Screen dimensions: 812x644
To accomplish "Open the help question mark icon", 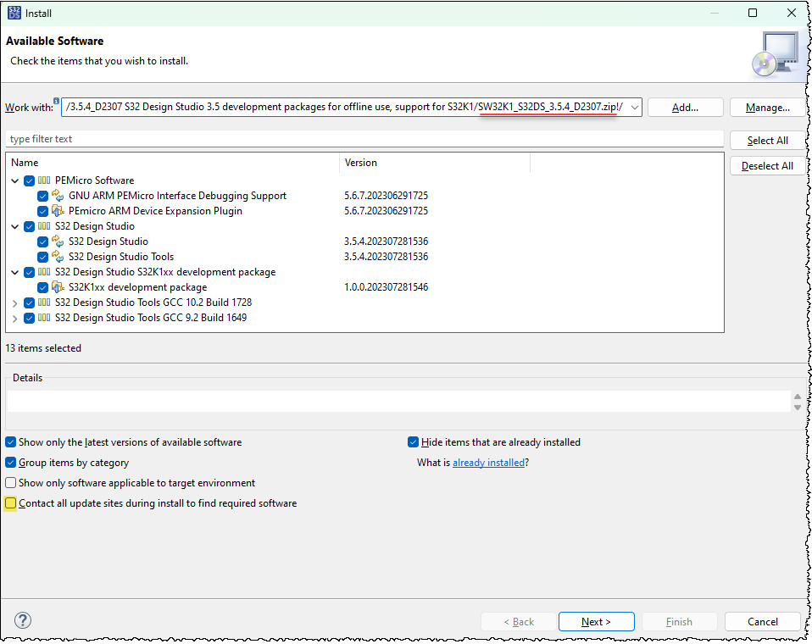I will click(23, 620).
